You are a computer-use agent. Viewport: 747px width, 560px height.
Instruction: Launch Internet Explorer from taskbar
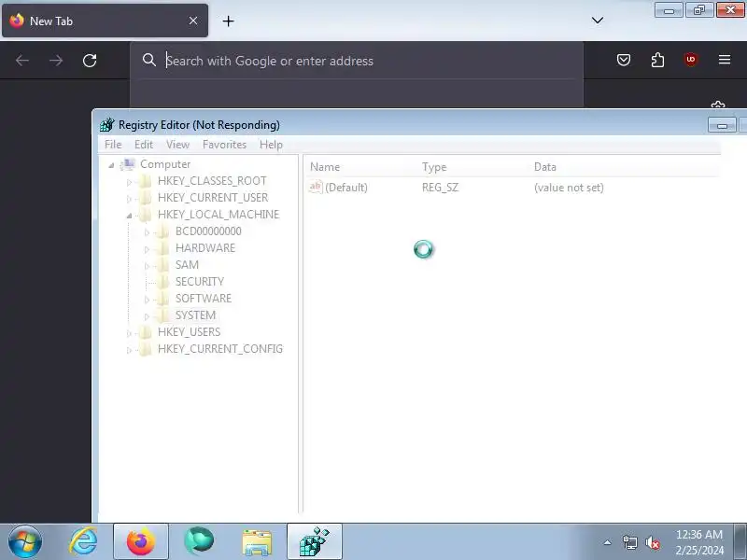pyautogui.click(x=83, y=541)
